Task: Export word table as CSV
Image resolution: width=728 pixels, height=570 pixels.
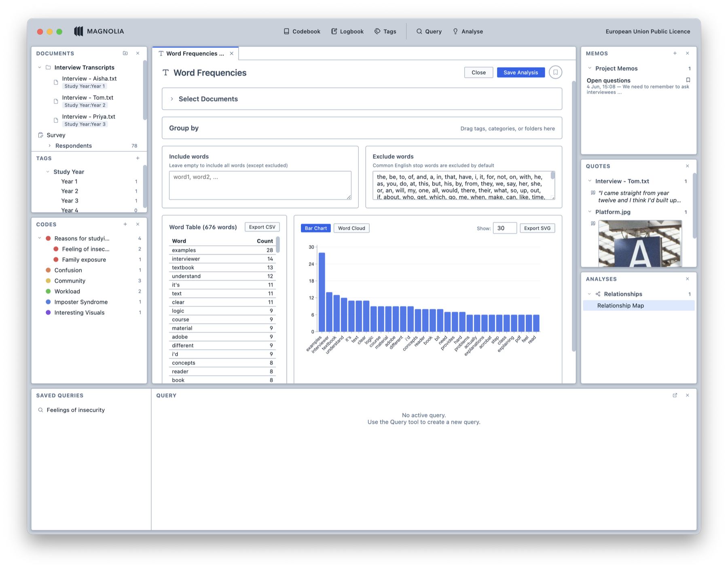Action: (x=262, y=227)
